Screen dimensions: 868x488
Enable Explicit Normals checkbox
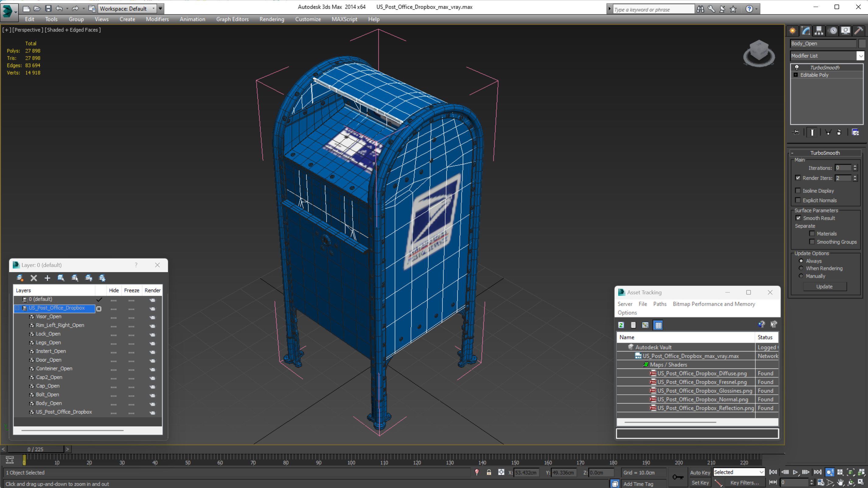coord(798,200)
